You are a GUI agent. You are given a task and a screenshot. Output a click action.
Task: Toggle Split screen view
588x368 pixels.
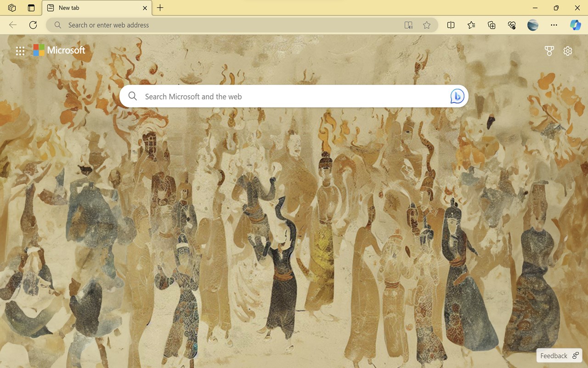(451, 25)
